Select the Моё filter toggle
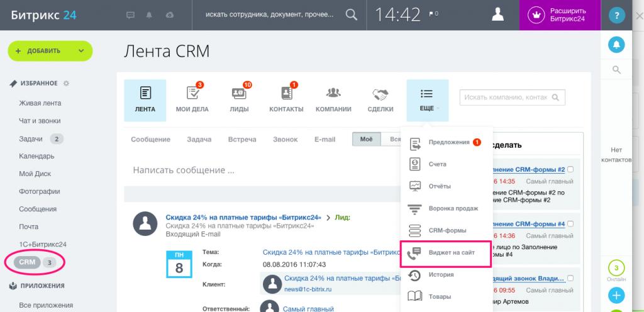 coord(367,139)
